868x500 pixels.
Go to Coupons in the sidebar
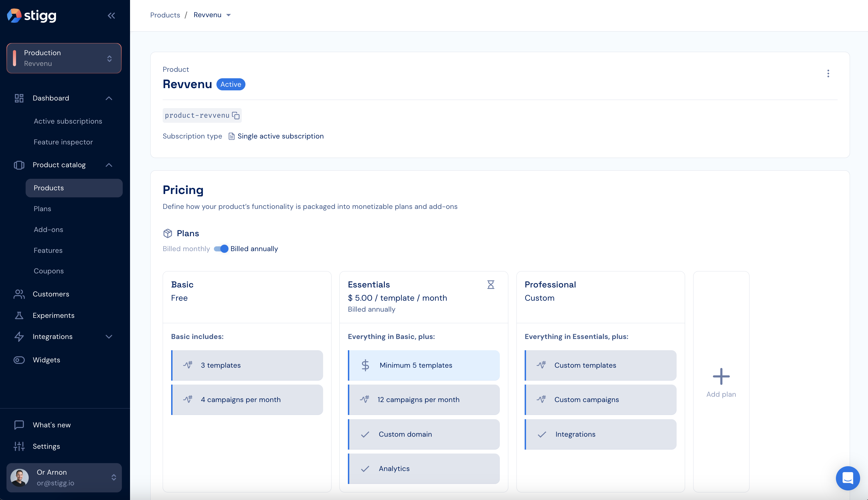click(x=49, y=271)
